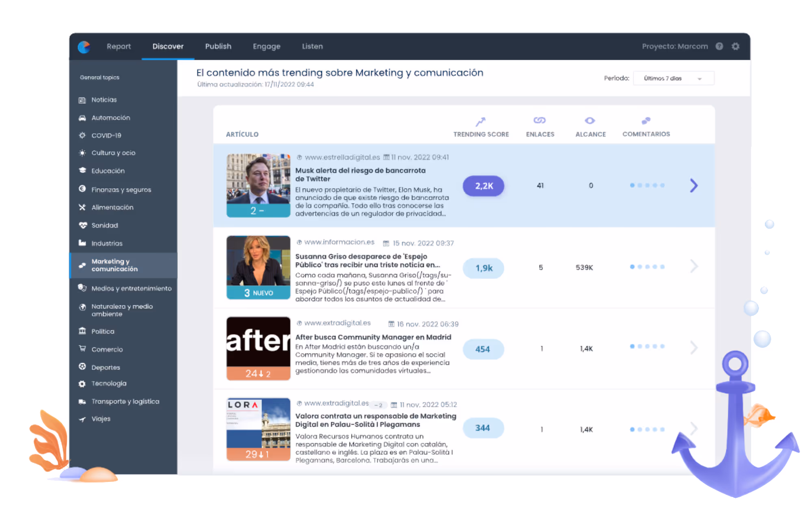
Task: Open the Elon Musk article thumbnail
Action: click(258, 185)
